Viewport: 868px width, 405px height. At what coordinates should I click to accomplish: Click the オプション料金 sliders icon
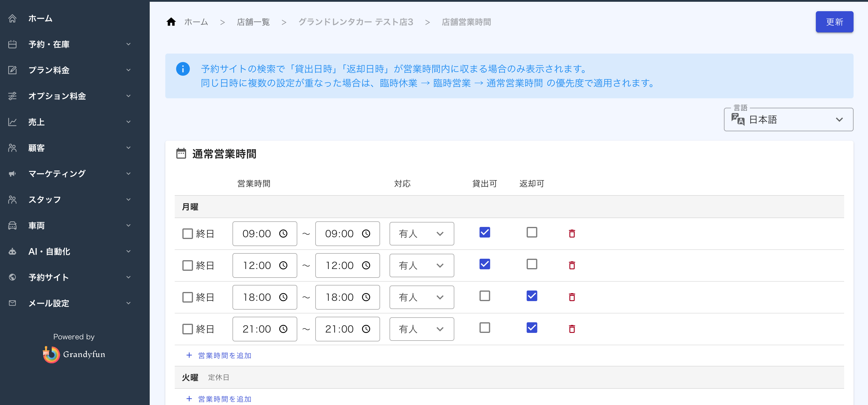point(12,96)
